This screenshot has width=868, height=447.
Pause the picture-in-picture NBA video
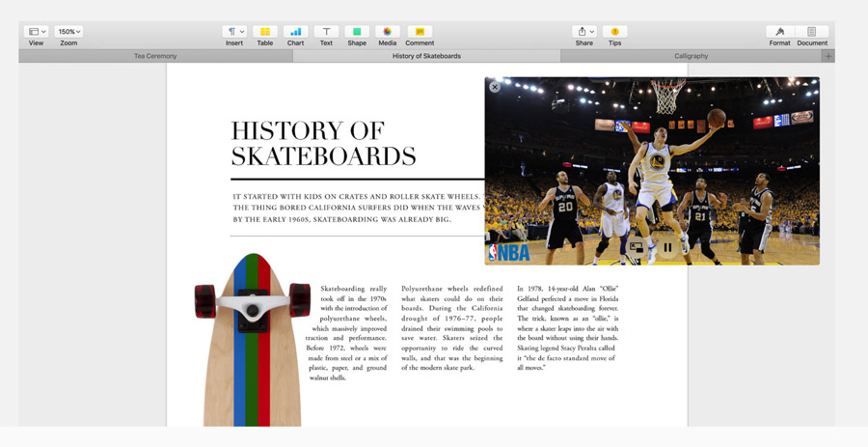[667, 248]
